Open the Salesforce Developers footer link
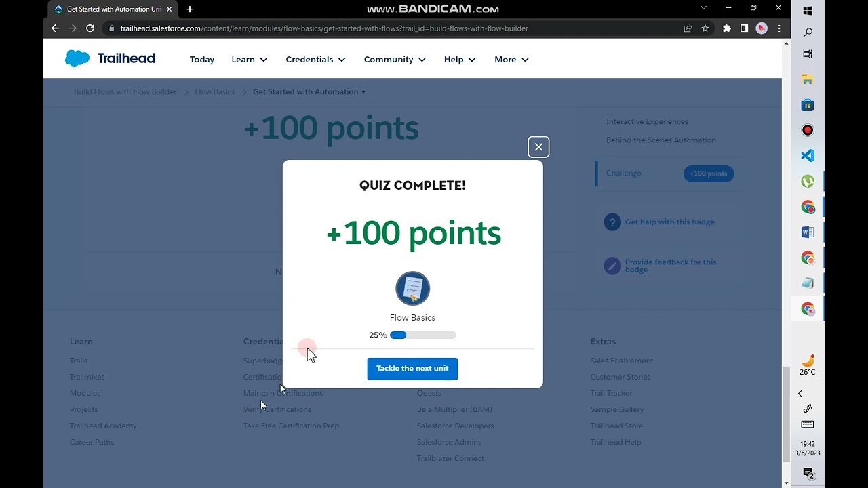This screenshot has width=868, height=488. 456,426
